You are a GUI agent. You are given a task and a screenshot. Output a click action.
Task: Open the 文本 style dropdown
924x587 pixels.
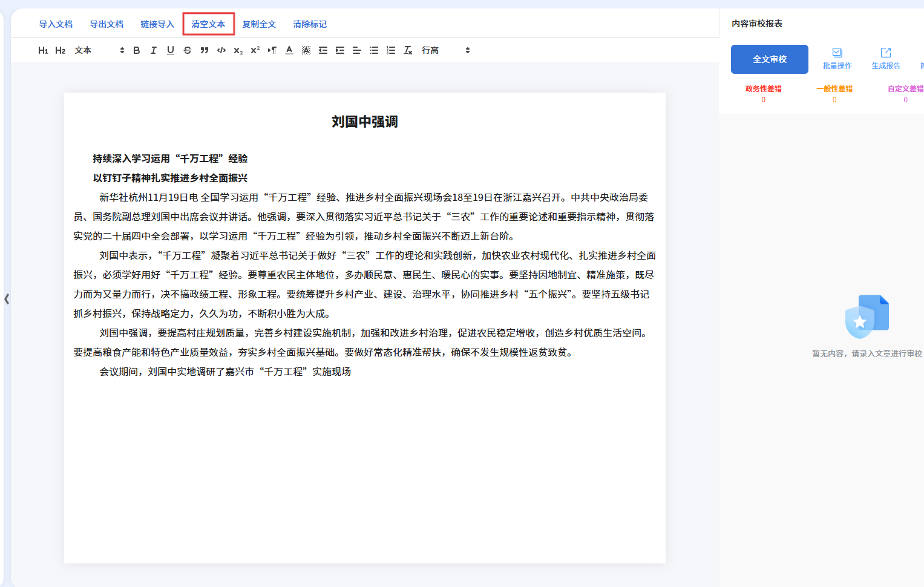pos(99,50)
